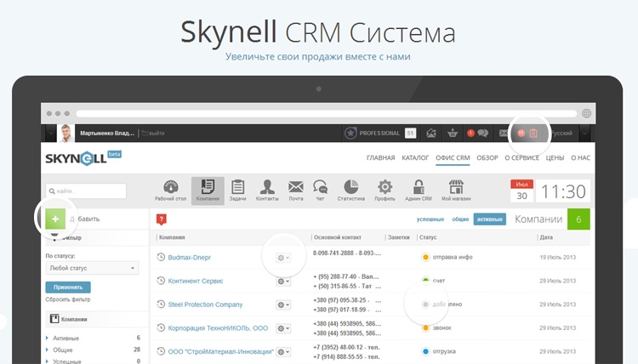Image resolution: width=638 pixels, height=364 pixels.
Task: Open gear dropdown for Steel Protection Company
Action: tap(283, 304)
